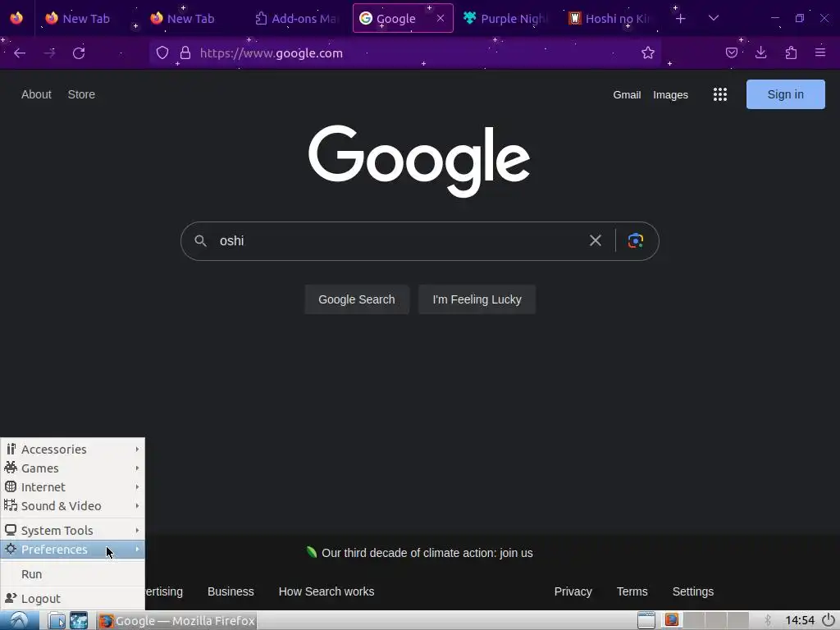840x630 pixels.
Task: Open Save to Pocket icon
Action: tap(731, 52)
